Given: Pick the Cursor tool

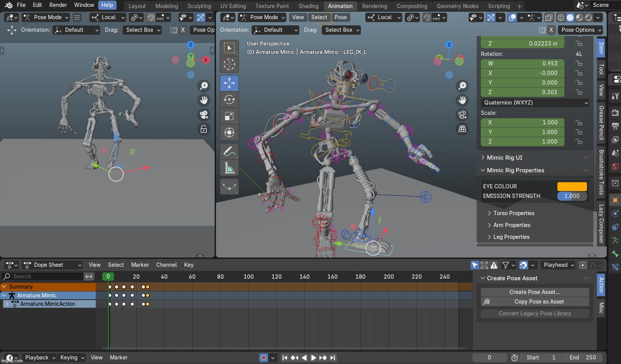Looking at the screenshot, I should click(229, 64).
